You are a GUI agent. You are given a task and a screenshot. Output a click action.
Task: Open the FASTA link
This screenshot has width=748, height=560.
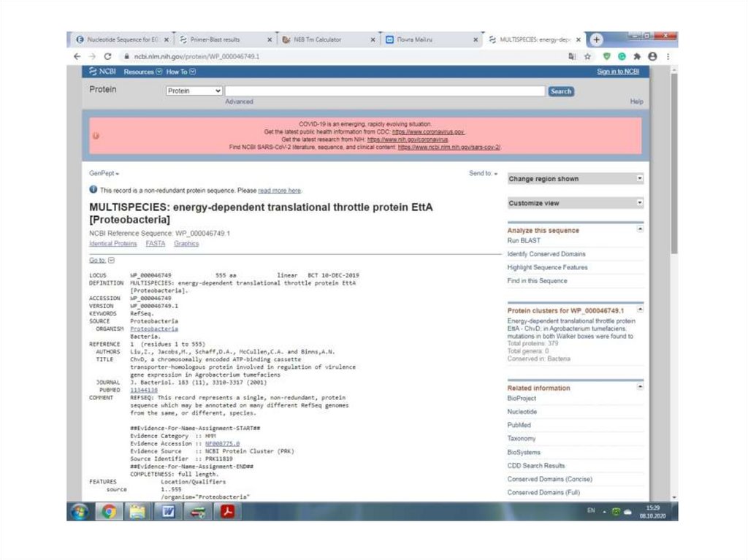(x=156, y=243)
